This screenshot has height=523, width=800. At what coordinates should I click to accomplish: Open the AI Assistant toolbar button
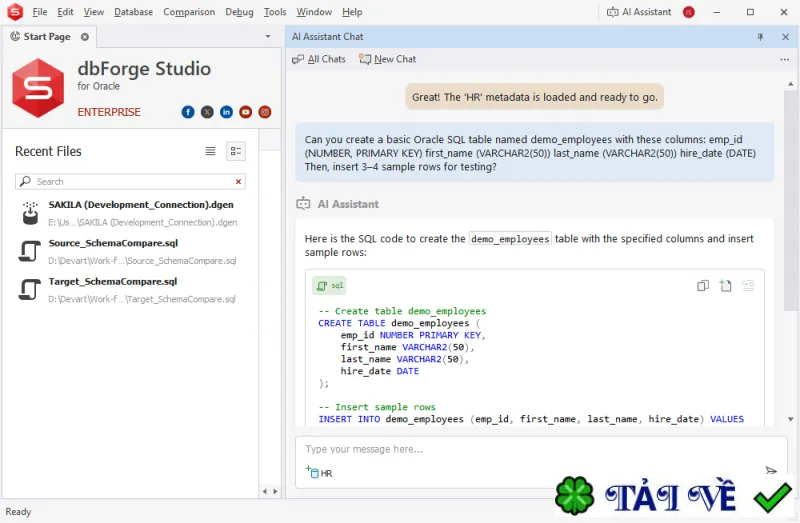click(639, 12)
